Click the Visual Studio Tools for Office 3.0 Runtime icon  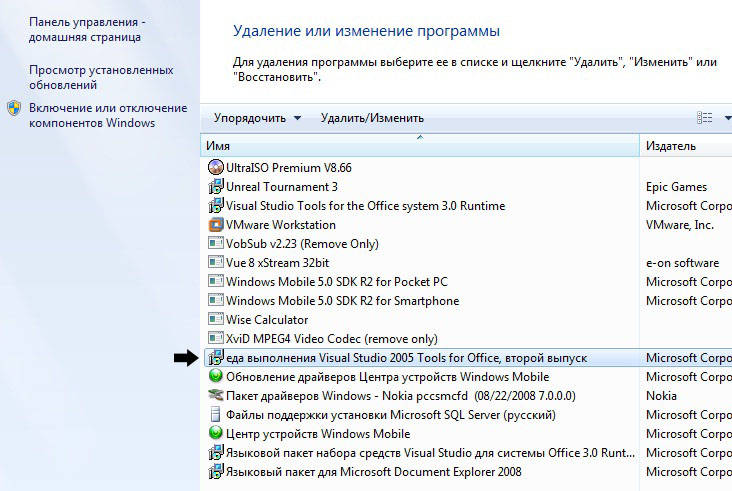[216, 205]
